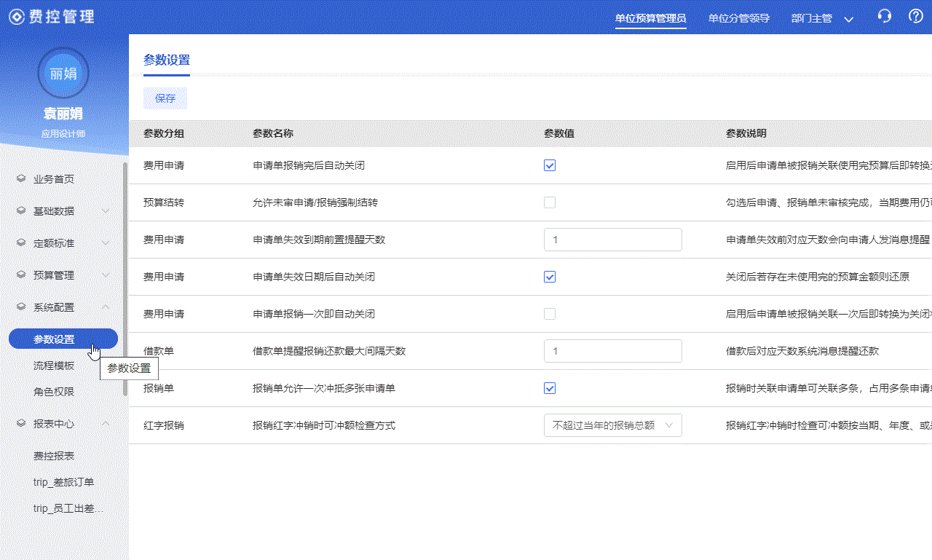Click the layer icon beside 基础数据
The image size is (932, 560).
[21, 210]
